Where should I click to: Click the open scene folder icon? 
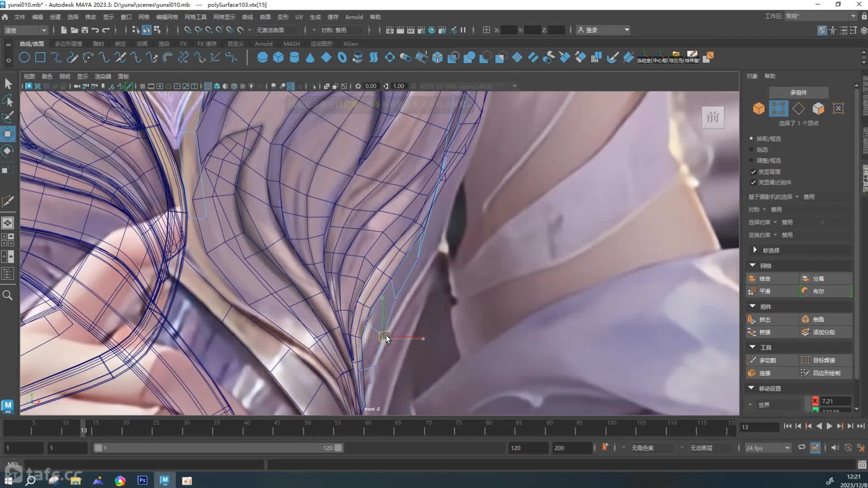pyautogui.click(x=74, y=30)
